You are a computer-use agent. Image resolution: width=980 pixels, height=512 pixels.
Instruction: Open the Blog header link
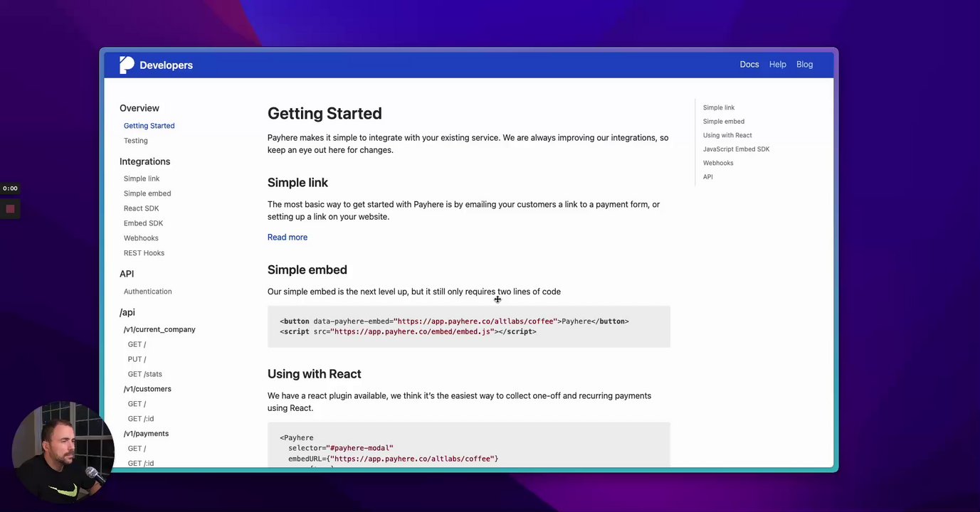[805, 64]
